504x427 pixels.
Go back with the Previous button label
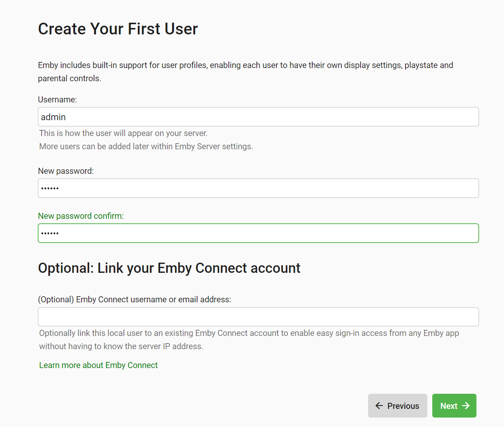click(x=403, y=406)
